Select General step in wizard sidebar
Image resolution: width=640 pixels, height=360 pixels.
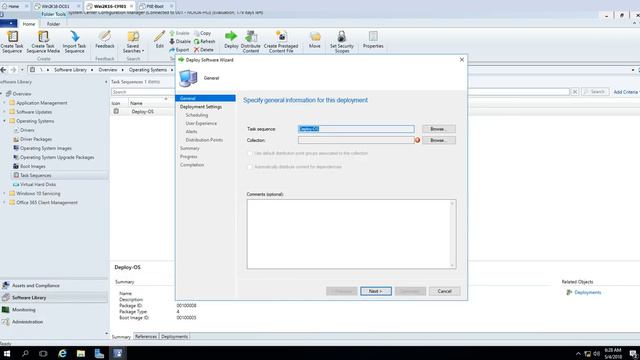[x=205, y=98]
